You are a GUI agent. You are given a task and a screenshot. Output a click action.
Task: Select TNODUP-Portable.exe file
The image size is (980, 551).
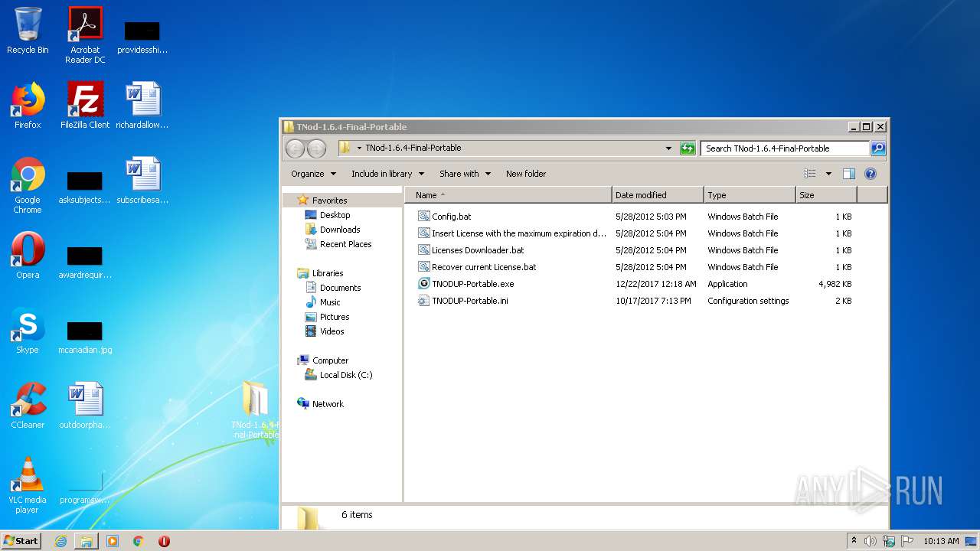click(472, 284)
